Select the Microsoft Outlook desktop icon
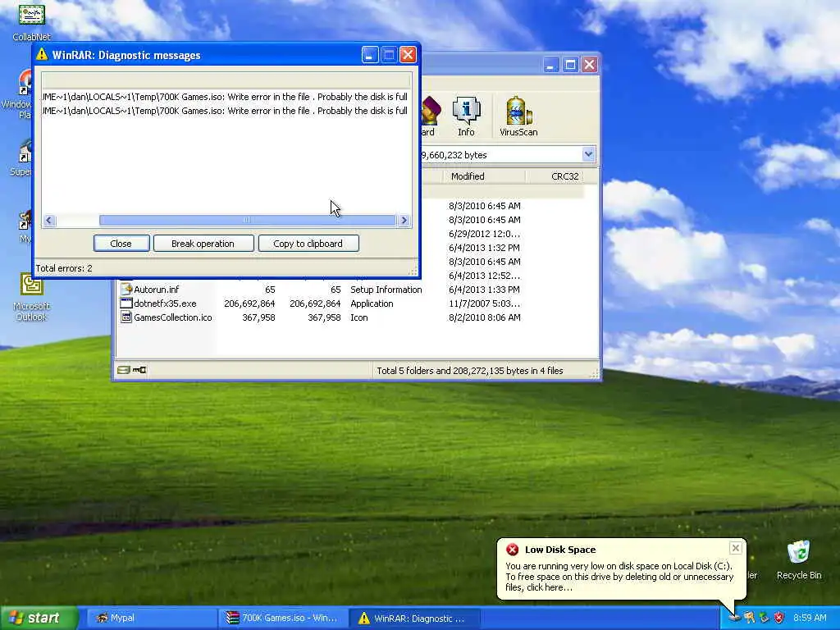Image resolution: width=840 pixels, height=630 pixels. pos(32,297)
